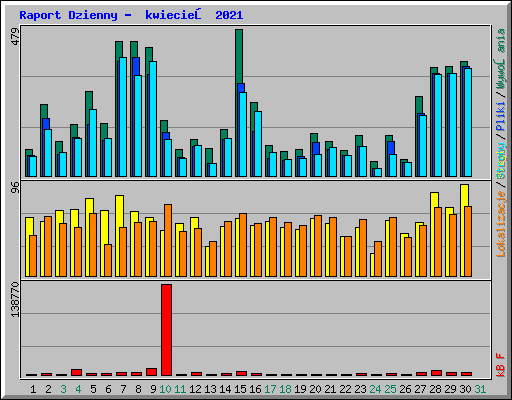Click day label "23" on the x-axis

[x=360, y=389]
